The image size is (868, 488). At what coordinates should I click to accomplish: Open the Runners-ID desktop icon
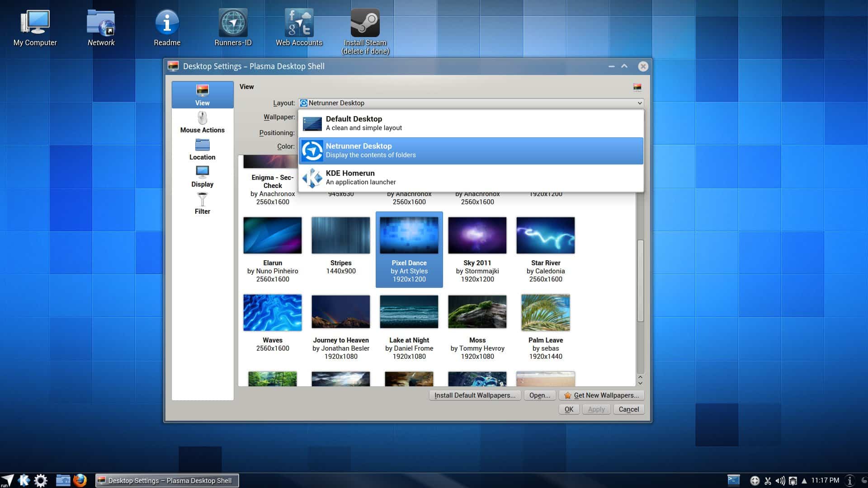coord(233,28)
